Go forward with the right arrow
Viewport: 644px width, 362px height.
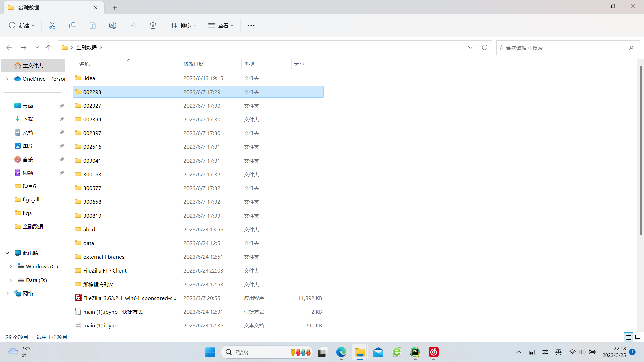click(23, 48)
